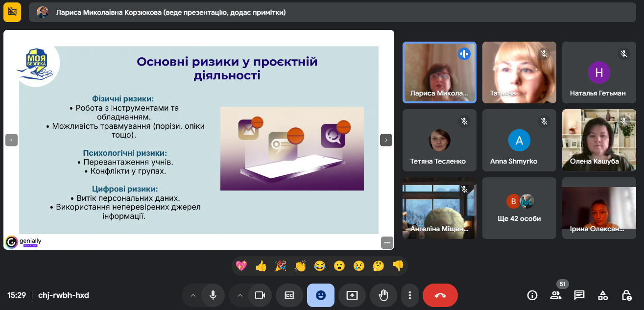Leave the call with red hang-up button
This screenshot has width=644, height=310.
coord(440,295)
